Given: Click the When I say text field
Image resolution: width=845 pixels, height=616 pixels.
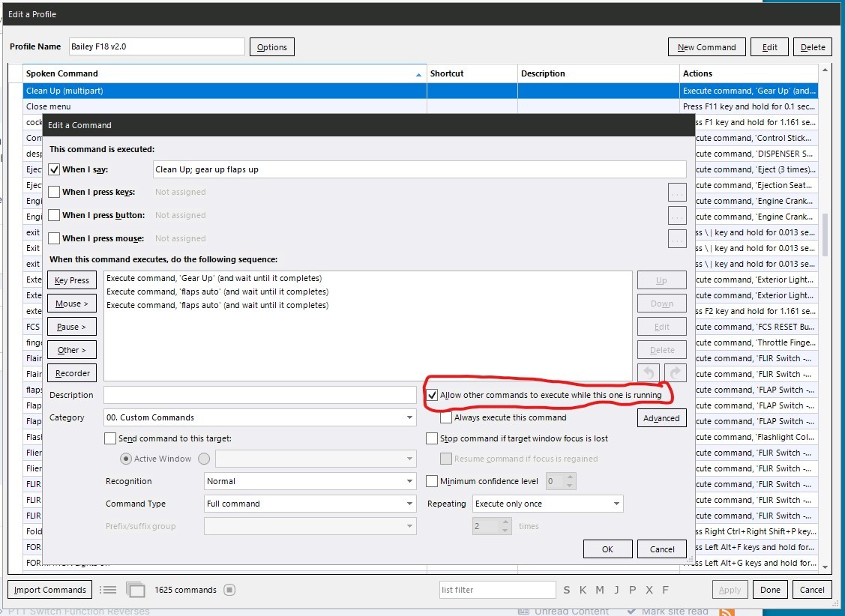Looking at the screenshot, I should [419, 169].
